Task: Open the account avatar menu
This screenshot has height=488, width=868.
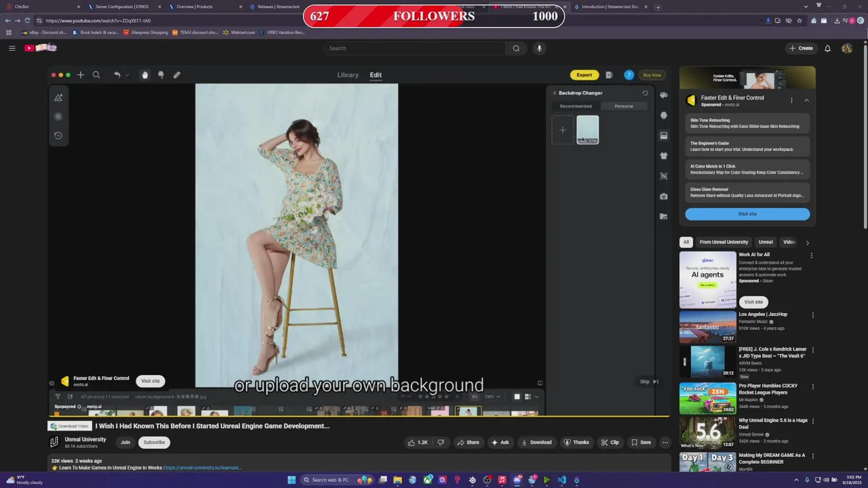Action: pyautogui.click(x=846, y=48)
